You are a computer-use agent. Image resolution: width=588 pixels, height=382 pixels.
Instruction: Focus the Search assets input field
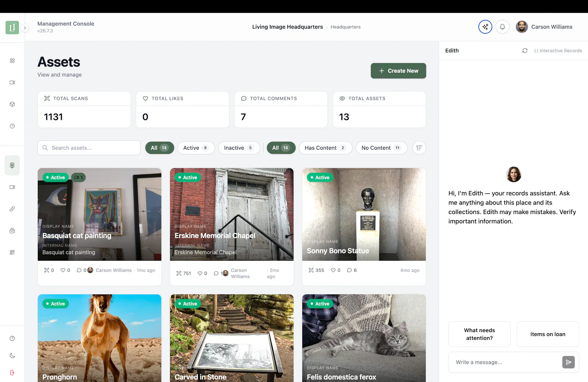89,148
